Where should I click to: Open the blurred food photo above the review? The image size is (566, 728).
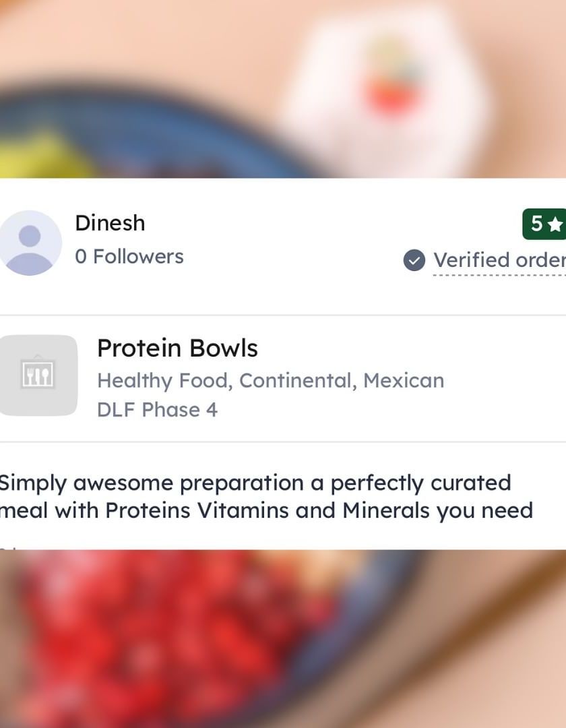point(283,88)
